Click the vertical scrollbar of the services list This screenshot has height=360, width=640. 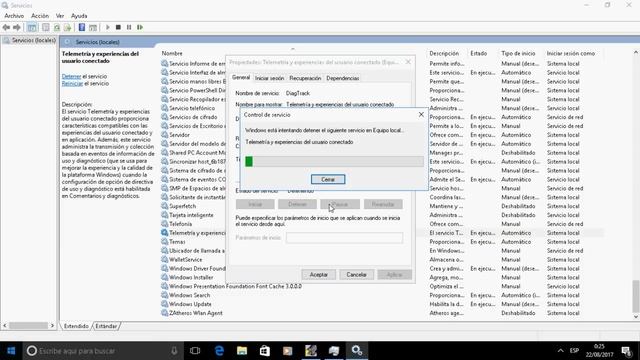point(636,296)
